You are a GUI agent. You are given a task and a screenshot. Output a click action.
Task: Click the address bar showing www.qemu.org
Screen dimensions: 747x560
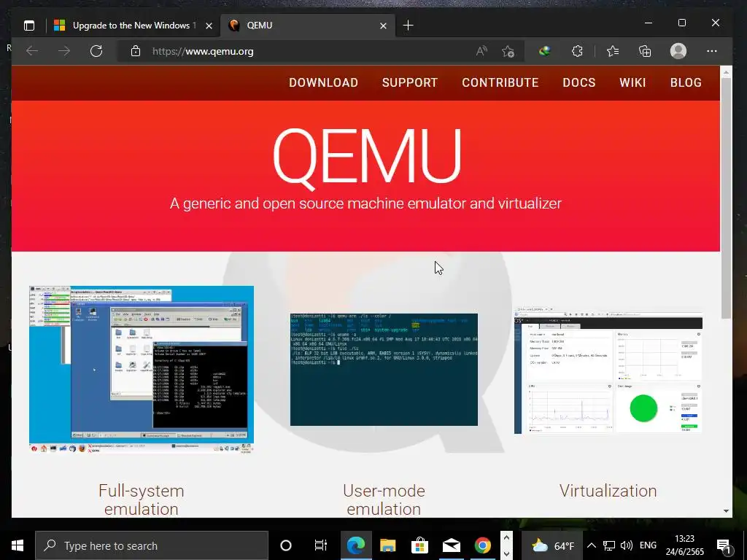point(305,52)
